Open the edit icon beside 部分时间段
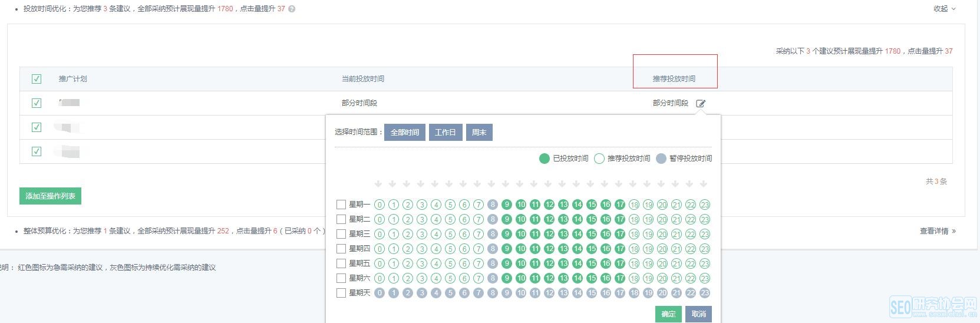The height and width of the screenshot is (323, 980). tap(700, 103)
